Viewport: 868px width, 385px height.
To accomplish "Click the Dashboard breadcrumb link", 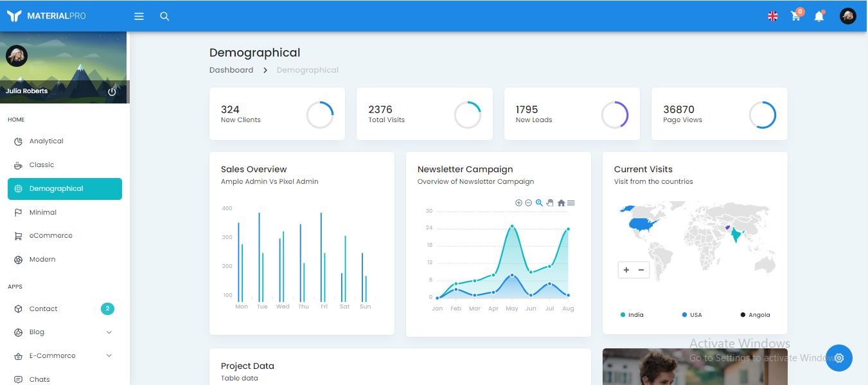I will click(231, 70).
